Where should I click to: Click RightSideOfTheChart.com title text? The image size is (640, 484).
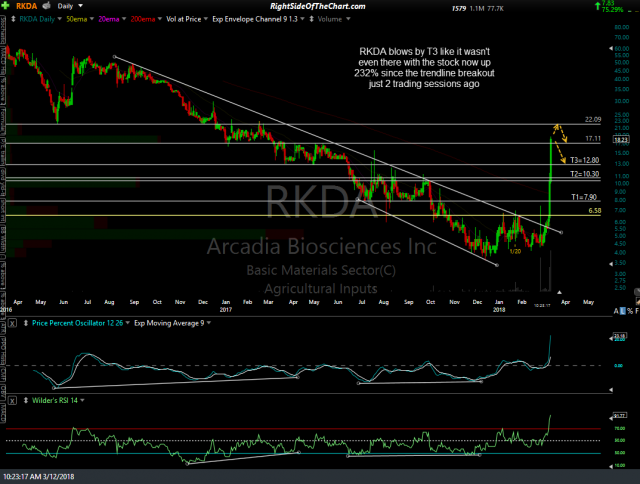(318, 6)
